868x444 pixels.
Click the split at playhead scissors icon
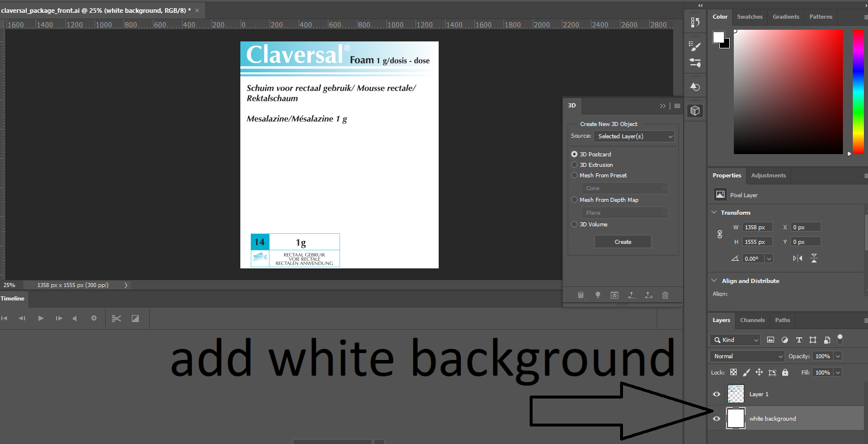[116, 319]
